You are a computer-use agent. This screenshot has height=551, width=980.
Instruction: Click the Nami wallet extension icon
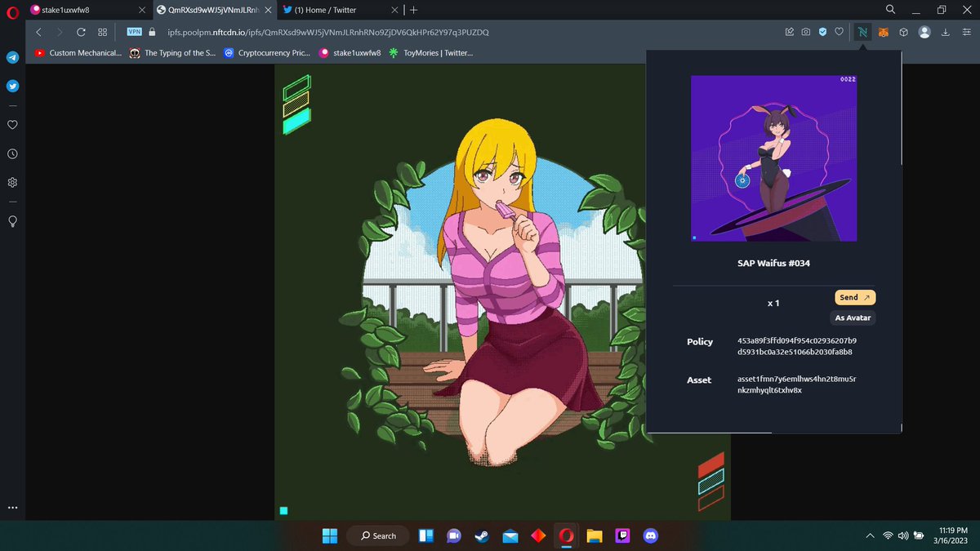(862, 32)
